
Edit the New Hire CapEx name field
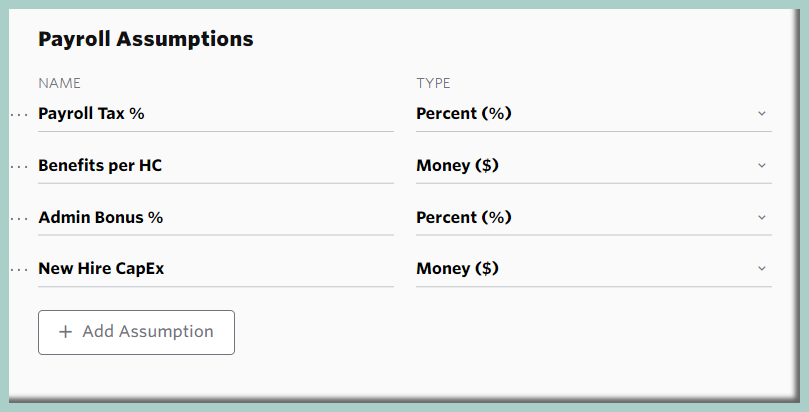coord(215,269)
